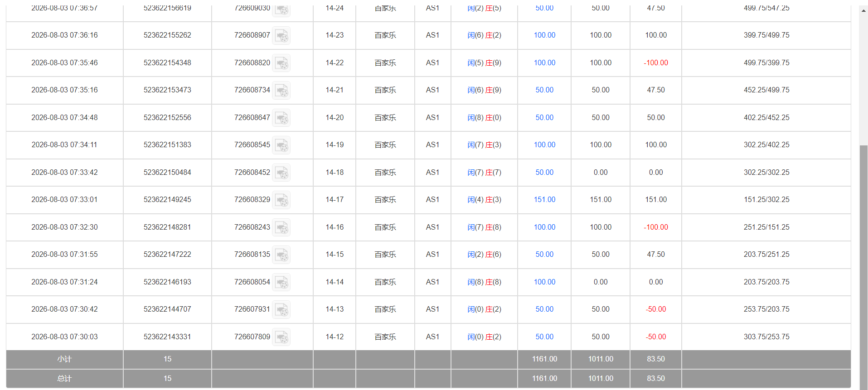Open video replay icon for round 726608135
The height and width of the screenshot is (390, 868).
coord(281,255)
